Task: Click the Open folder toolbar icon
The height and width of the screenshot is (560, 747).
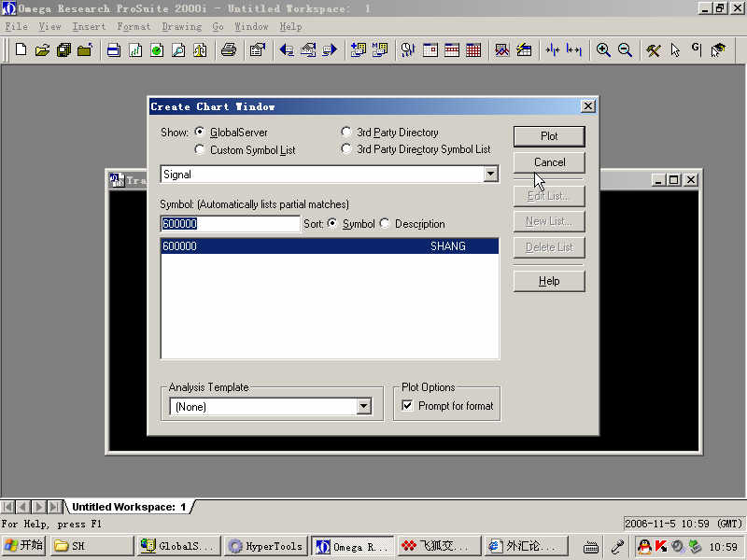Action: pyautogui.click(x=42, y=50)
